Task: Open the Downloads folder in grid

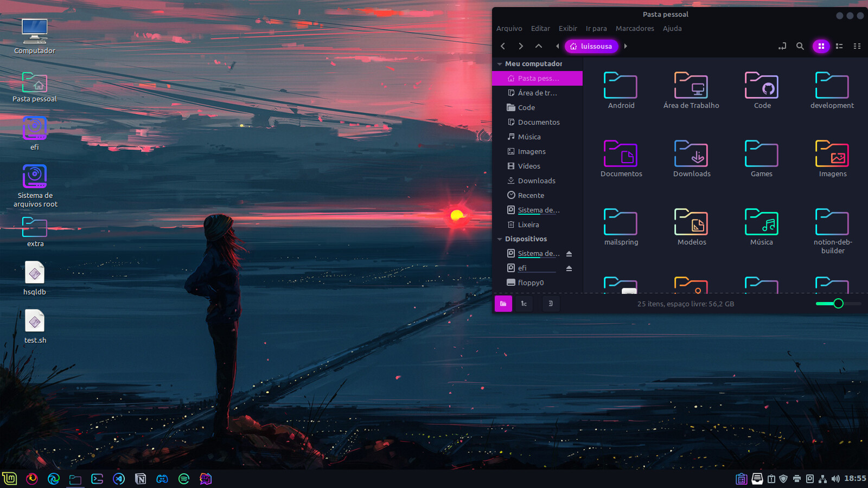Action: click(x=691, y=158)
